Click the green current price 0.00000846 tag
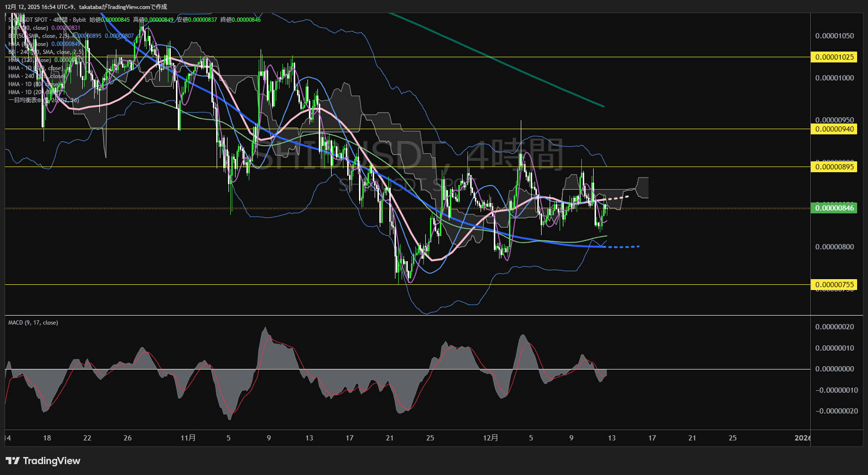 tap(834, 208)
